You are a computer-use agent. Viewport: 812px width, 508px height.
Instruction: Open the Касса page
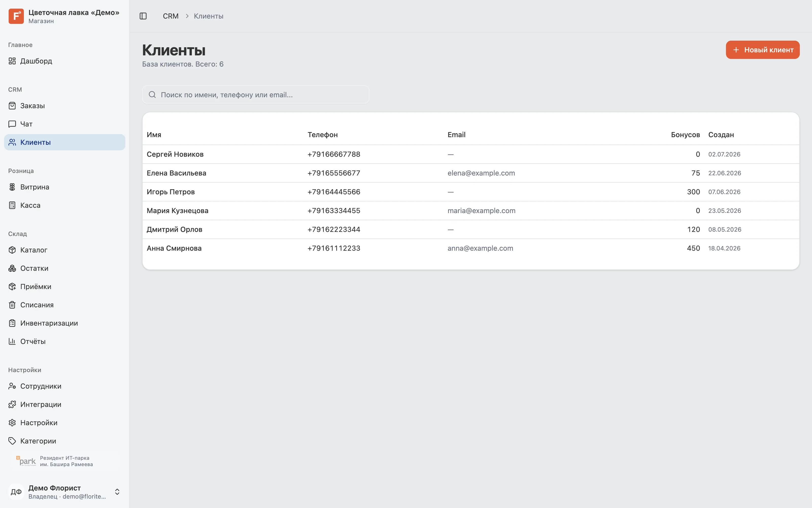[x=64, y=205]
